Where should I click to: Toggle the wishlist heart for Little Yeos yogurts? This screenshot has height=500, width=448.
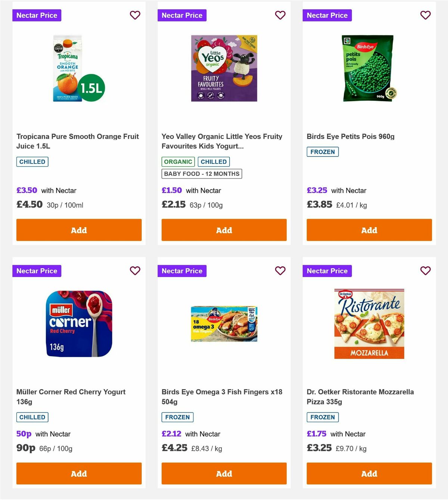pyautogui.click(x=280, y=15)
